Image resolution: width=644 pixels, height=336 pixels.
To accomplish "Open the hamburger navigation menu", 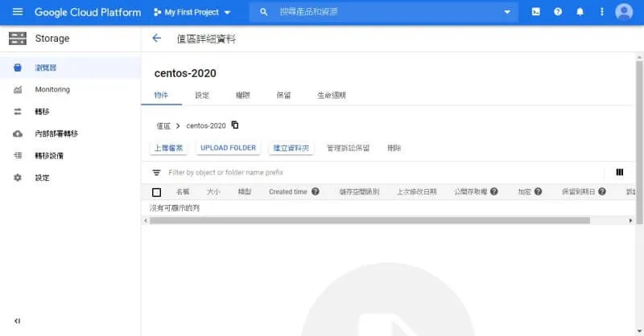I will [x=18, y=12].
